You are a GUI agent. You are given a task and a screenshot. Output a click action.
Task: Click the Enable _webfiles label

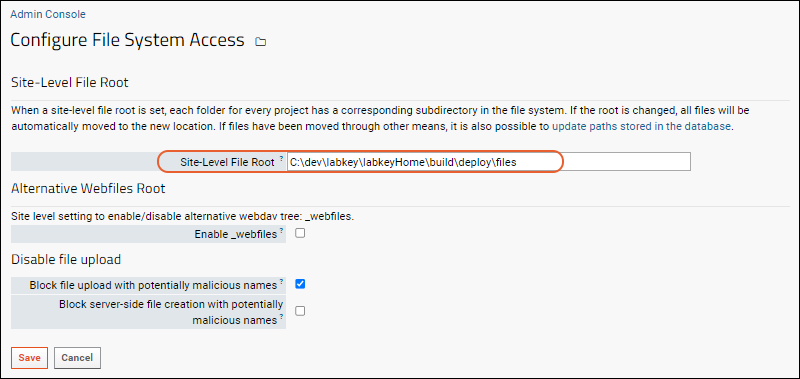[x=236, y=234]
